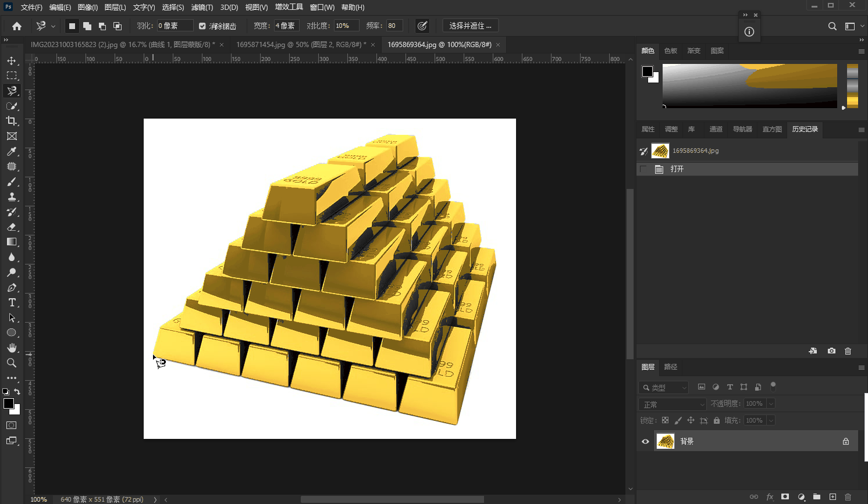
Task: Select the Horizontal Type tool
Action: 11,302
